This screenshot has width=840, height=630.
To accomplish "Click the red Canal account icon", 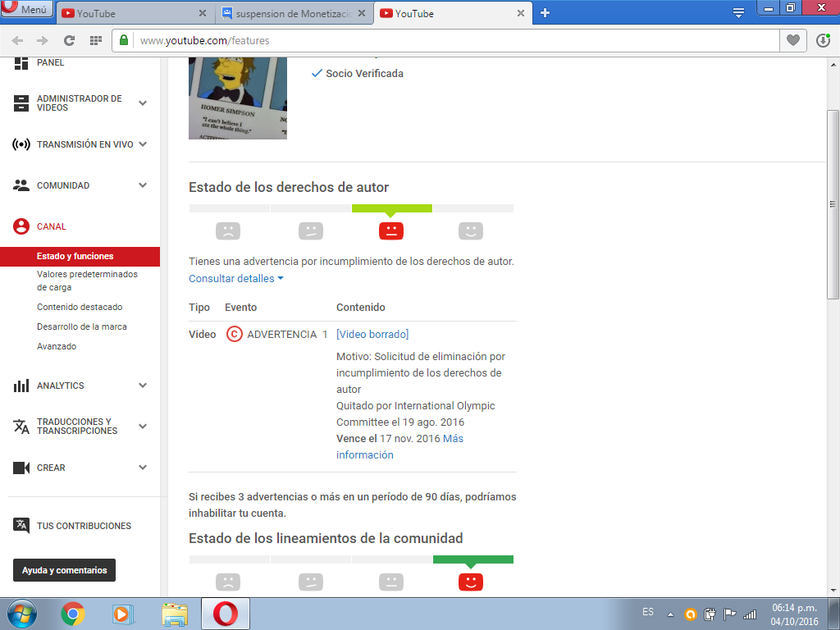I will [x=21, y=226].
